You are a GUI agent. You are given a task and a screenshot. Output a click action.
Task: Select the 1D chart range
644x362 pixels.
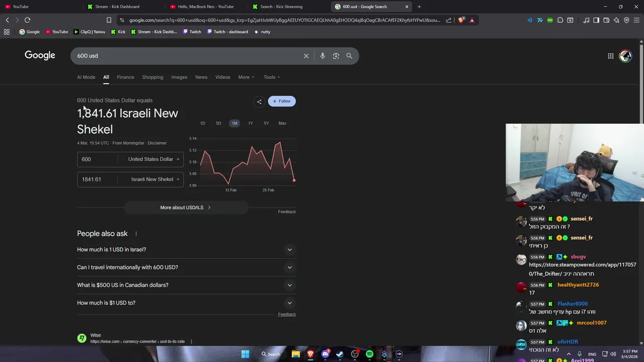pyautogui.click(x=203, y=123)
